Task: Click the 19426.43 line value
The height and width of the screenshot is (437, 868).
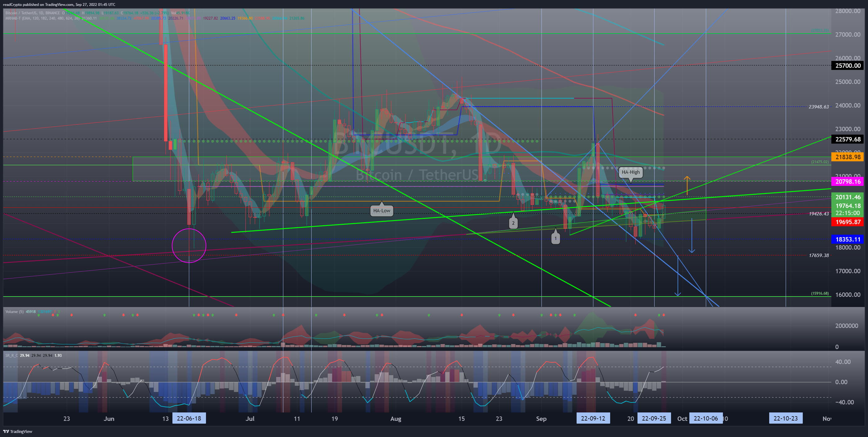Action: coord(819,214)
